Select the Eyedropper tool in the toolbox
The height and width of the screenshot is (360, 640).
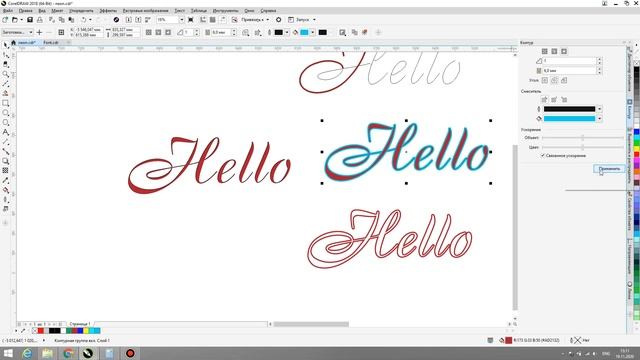pos(6,180)
